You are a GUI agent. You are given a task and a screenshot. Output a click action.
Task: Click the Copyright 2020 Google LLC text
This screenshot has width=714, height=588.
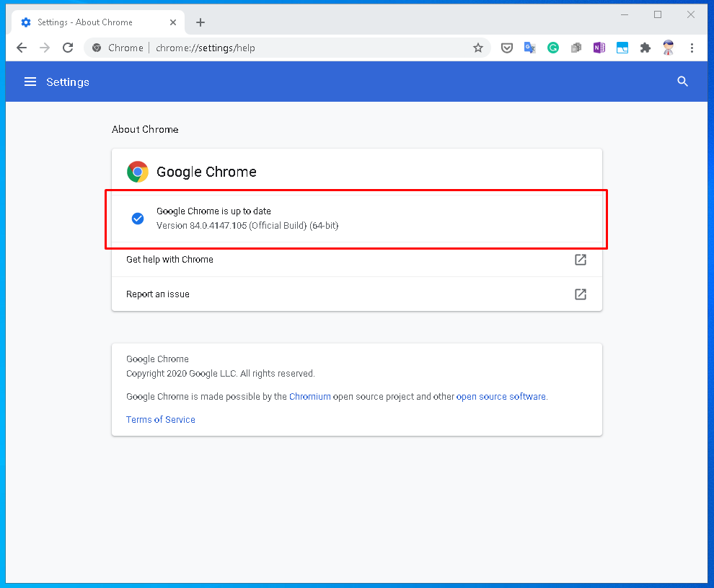(x=221, y=374)
